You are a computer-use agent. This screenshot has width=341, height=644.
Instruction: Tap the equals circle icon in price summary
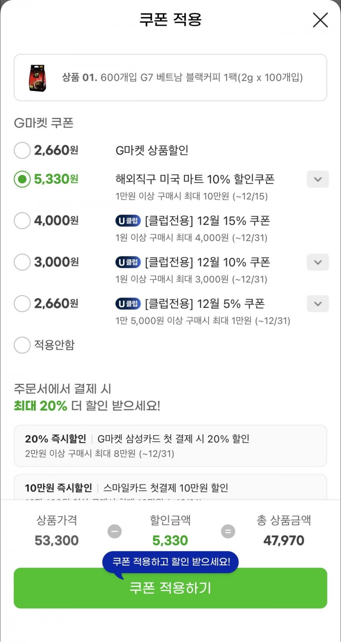(x=228, y=531)
